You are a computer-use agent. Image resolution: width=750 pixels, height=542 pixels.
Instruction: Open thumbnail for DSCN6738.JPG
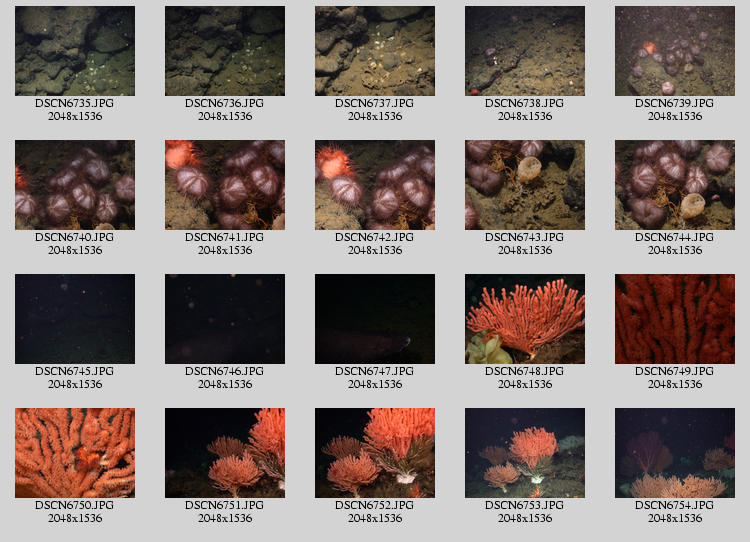525,51
